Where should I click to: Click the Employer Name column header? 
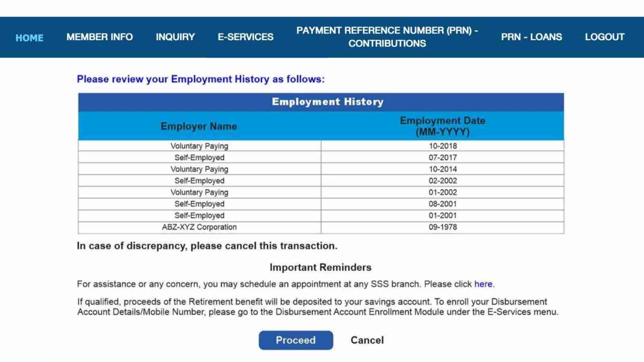pyautogui.click(x=199, y=126)
